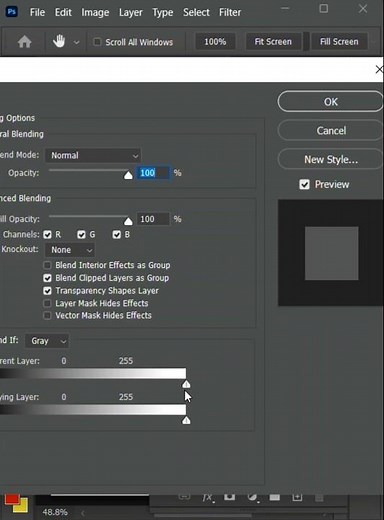Toggle the B channel checkbox
The width and height of the screenshot is (384, 520).
tap(116, 235)
